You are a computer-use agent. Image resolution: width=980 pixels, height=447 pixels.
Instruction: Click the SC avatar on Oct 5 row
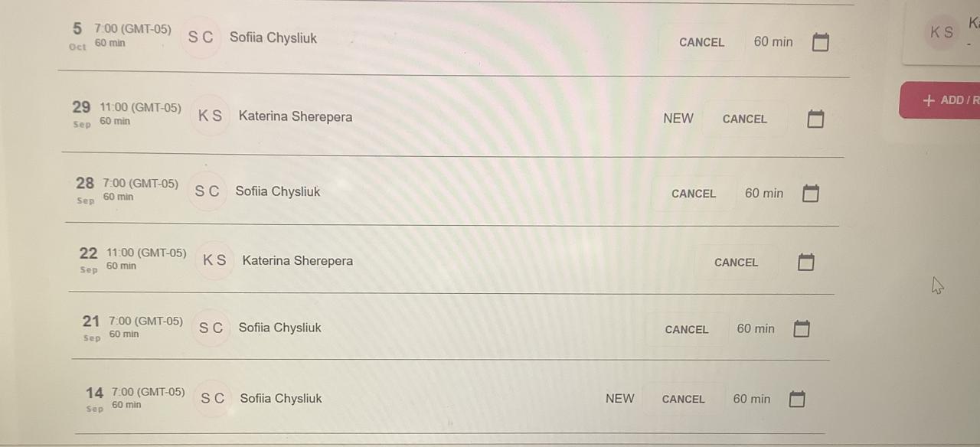[x=201, y=37]
